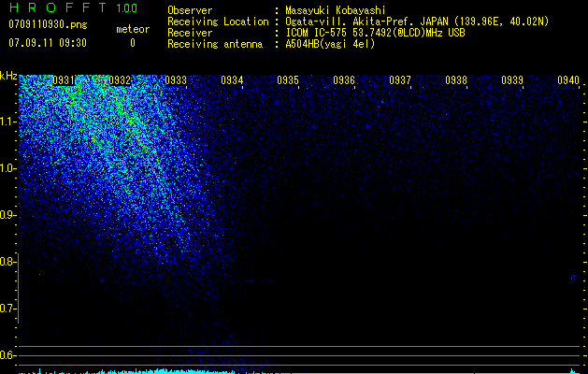Click the 1.0 kHz frequency label
Image resolution: width=588 pixels, height=374 pixels.
coord(7,168)
